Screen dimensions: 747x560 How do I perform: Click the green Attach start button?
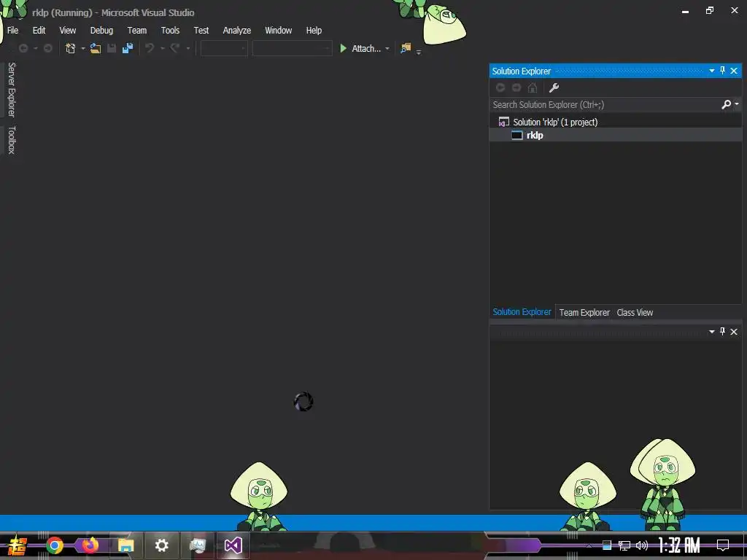click(x=360, y=49)
